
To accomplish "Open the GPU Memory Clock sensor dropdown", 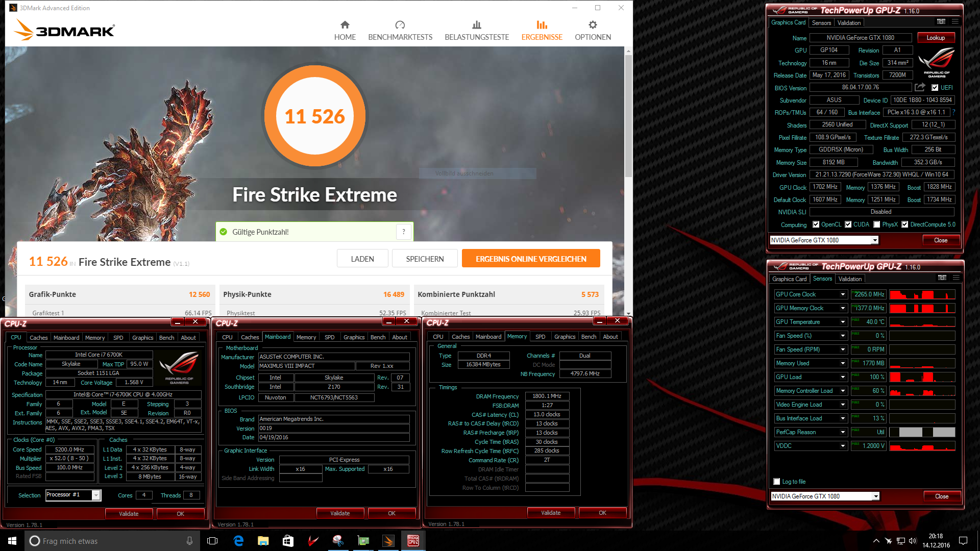I will [843, 308].
